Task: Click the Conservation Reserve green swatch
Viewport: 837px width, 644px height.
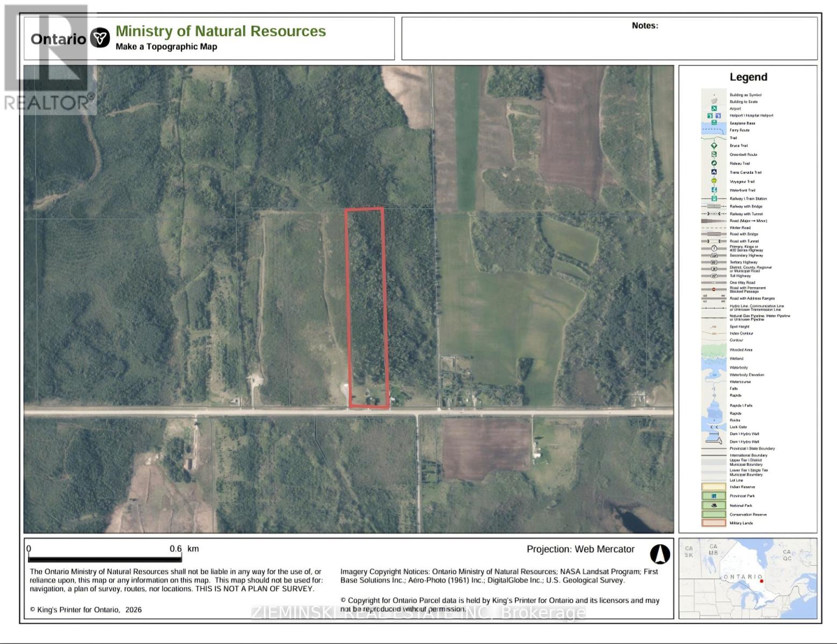Action: pyautogui.click(x=714, y=514)
